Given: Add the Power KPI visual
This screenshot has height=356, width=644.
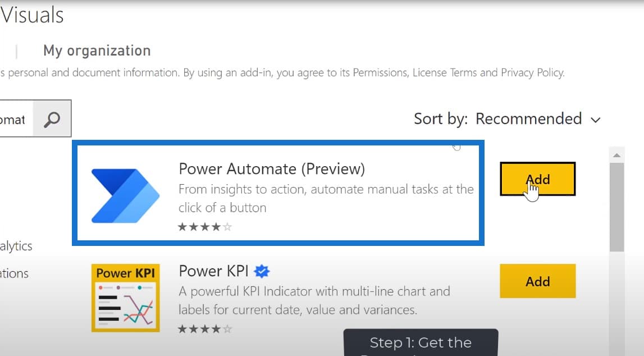Looking at the screenshot, I should pos(538,281).
